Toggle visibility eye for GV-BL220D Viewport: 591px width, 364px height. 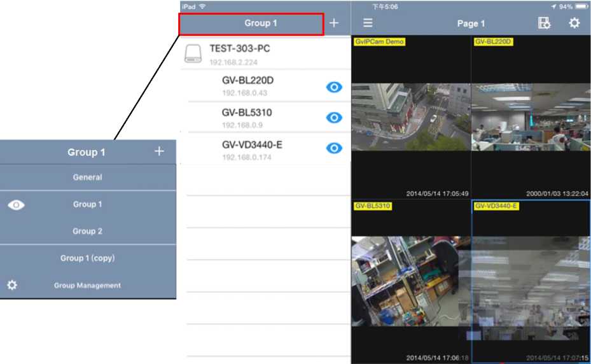point(334,87)
